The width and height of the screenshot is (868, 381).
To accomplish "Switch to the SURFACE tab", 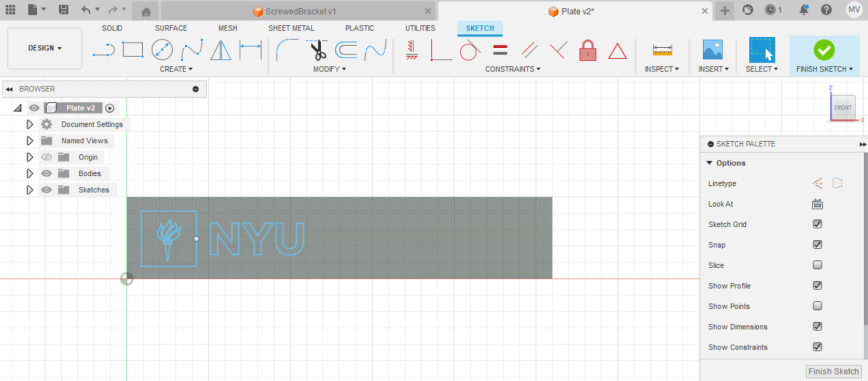I will (x=171, y=28).
